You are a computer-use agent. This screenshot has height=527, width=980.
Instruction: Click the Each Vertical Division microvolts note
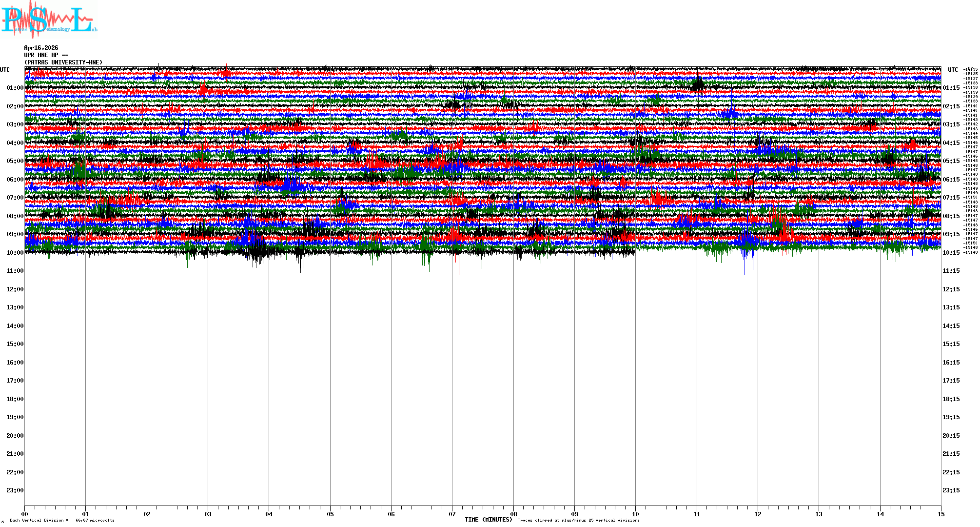62,520
